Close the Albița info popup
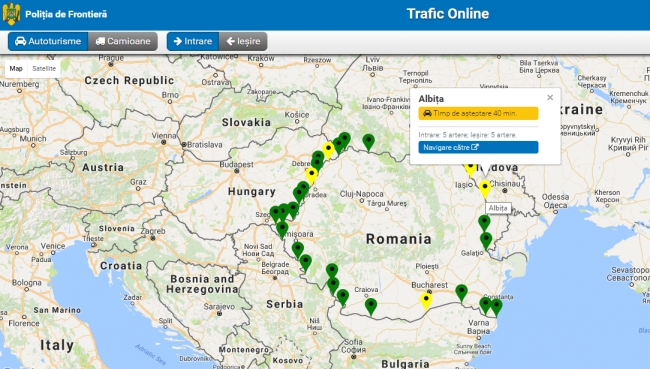 tap(550, 97)
